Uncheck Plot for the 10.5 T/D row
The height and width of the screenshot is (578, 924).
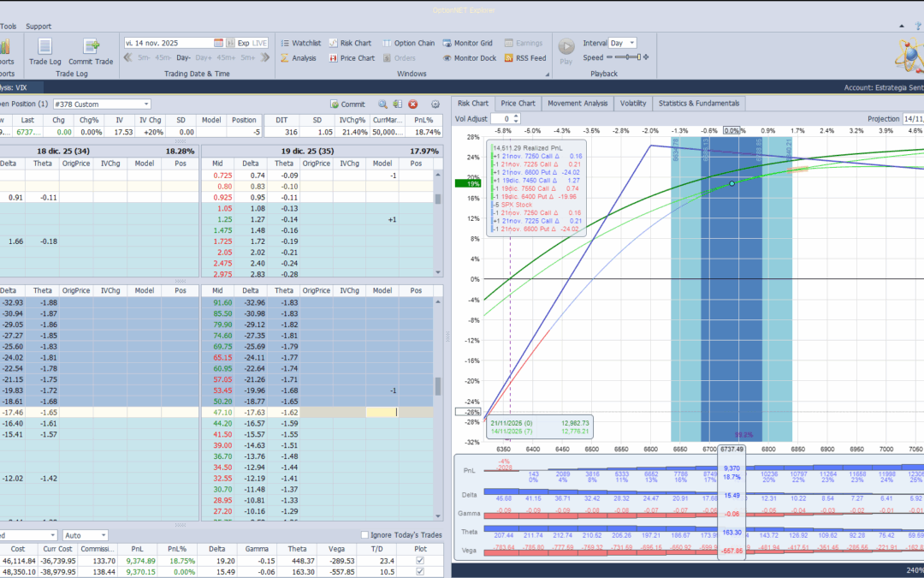coord(419,571)
